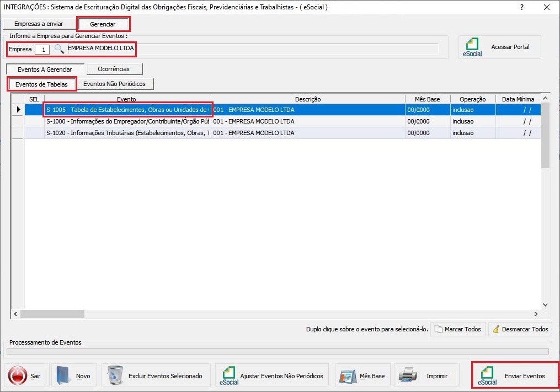This screenshot has width=560, height=392.
Task: Toggle SEL cell of S-1000 row
Action: click(x=34, y=121)
